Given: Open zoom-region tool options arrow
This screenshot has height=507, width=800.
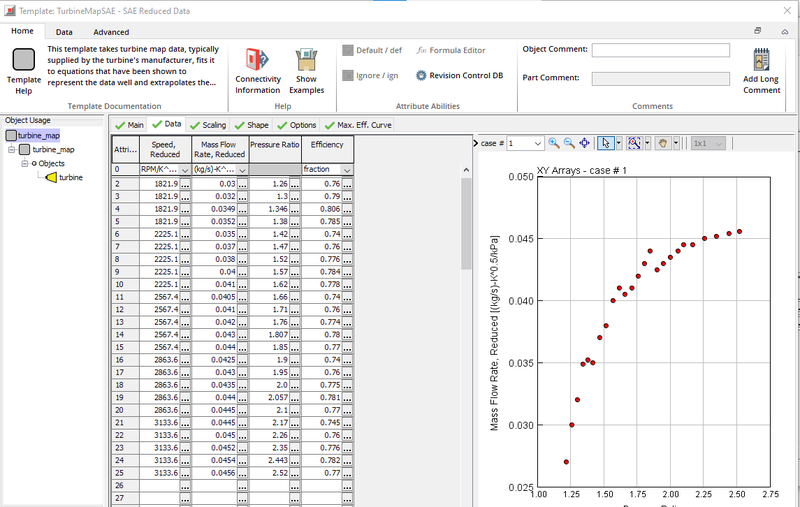Looking at the screenshot, I should (x=647, y=143).
